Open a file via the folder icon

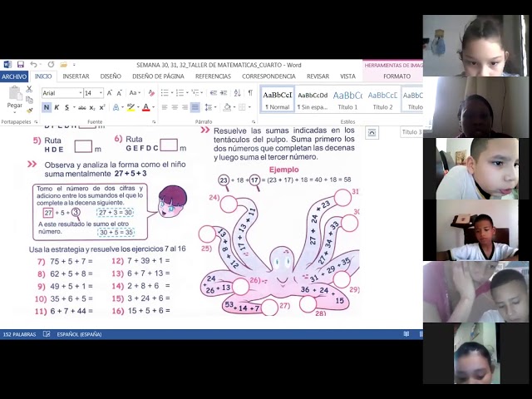pos(63,65)
